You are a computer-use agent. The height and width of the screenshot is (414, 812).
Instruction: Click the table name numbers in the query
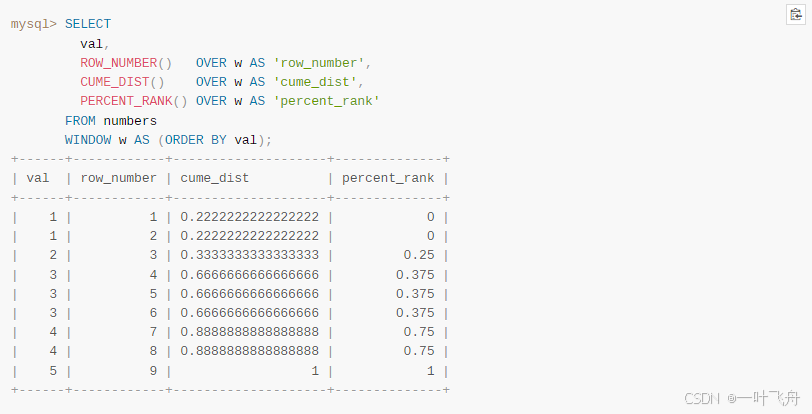tap(130, 121)
